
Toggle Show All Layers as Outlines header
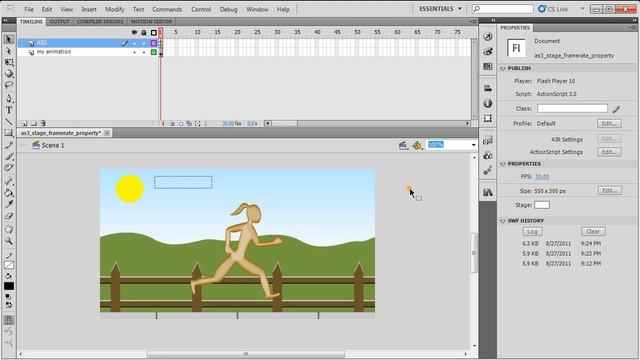(x=154, y=32)
